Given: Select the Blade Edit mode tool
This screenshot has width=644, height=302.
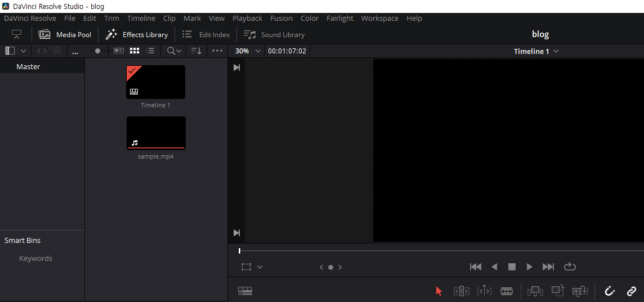Looking at the screenshot, I should coord(507,291).
